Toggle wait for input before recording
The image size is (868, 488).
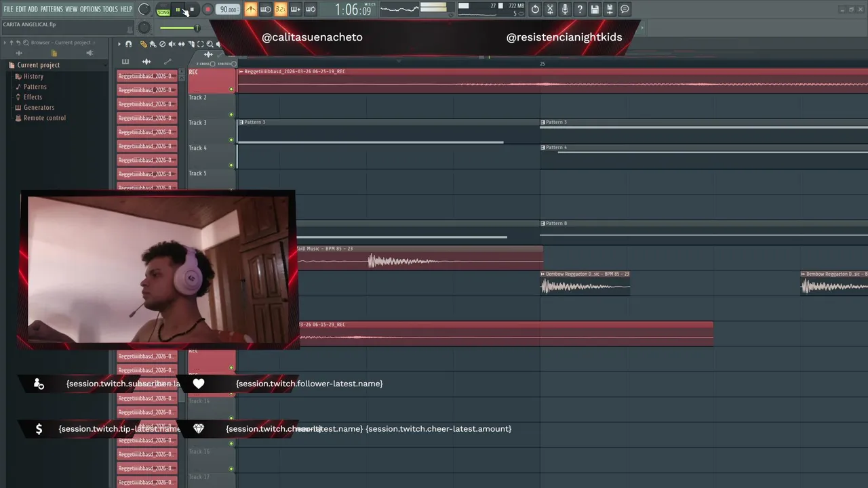pos(266,9)
